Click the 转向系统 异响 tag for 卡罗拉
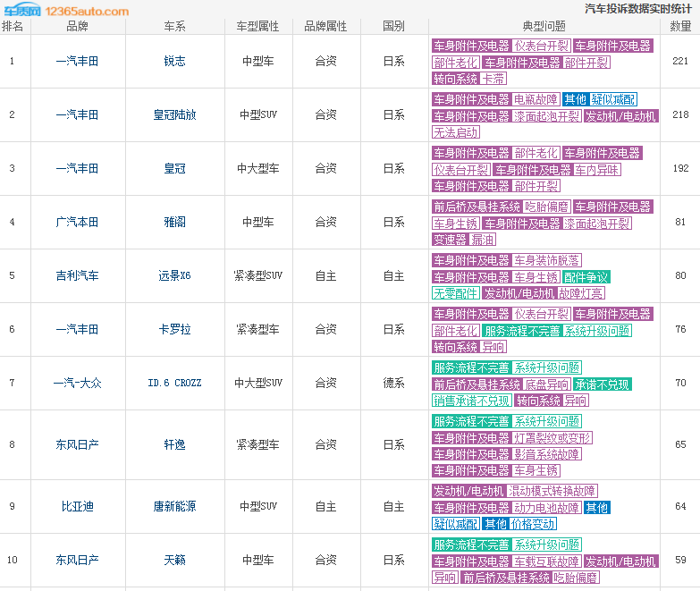The height and width of the screenshot is (591, 700). [469, 347]
